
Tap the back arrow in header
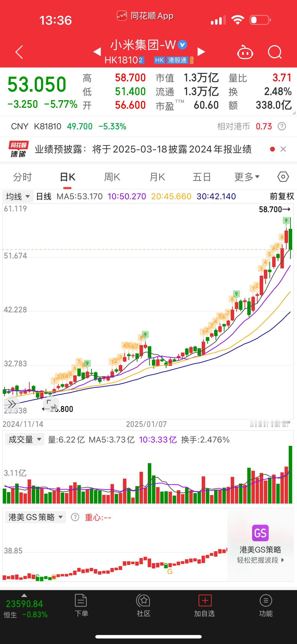[19, 52]
